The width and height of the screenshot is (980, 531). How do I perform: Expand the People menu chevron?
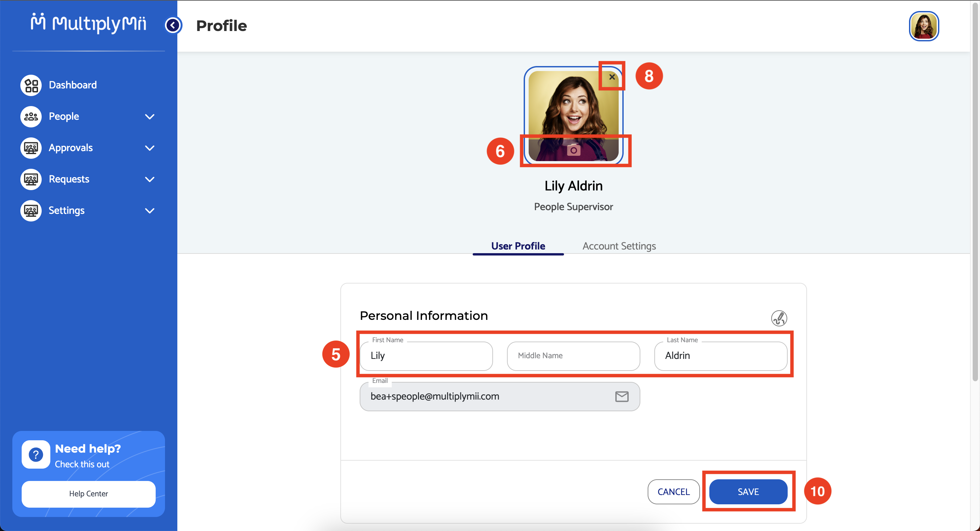[x=150, y=116]
